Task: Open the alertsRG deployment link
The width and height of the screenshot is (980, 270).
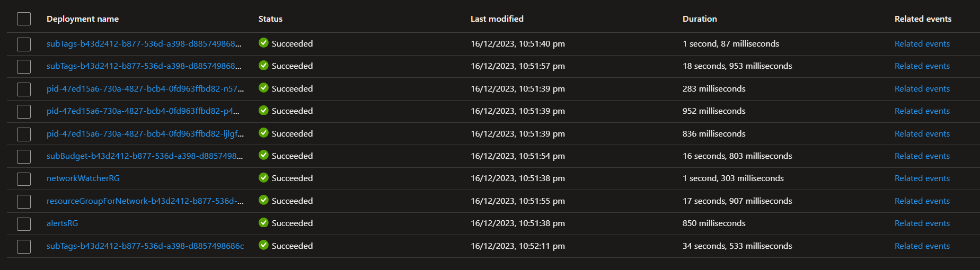Action: tap(63, 223)
